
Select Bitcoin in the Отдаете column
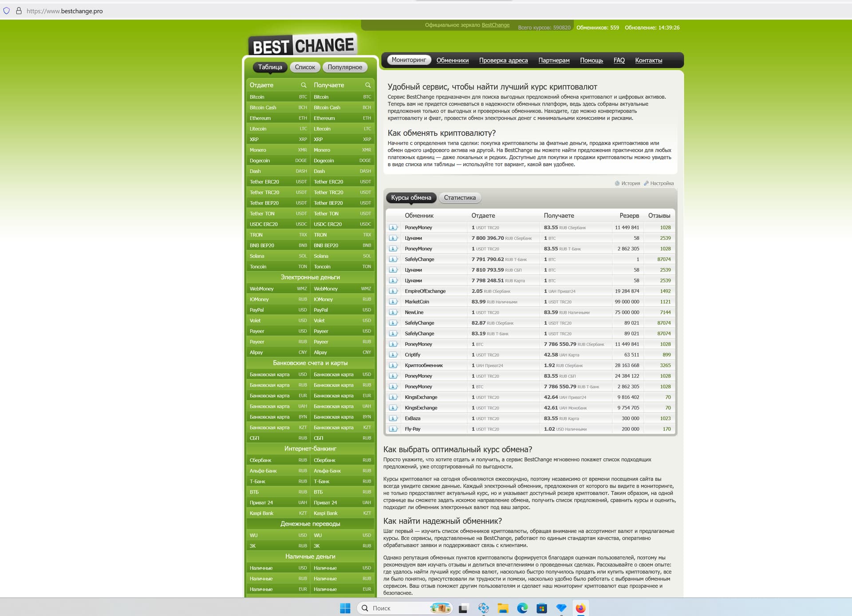coord(278,97)
